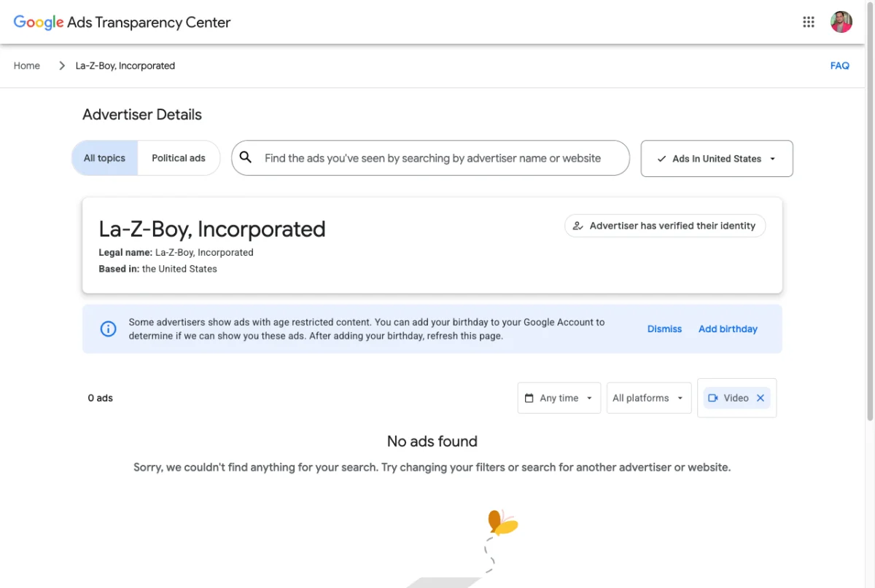Click the No ads found message
The width and height of the screenshot is (875, 588).
pos(432,441)
